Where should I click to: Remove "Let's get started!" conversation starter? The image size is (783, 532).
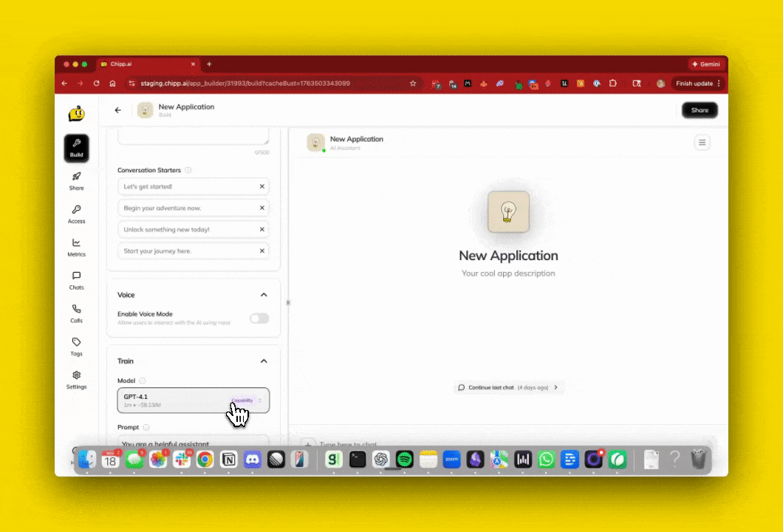tap(261, 186)
